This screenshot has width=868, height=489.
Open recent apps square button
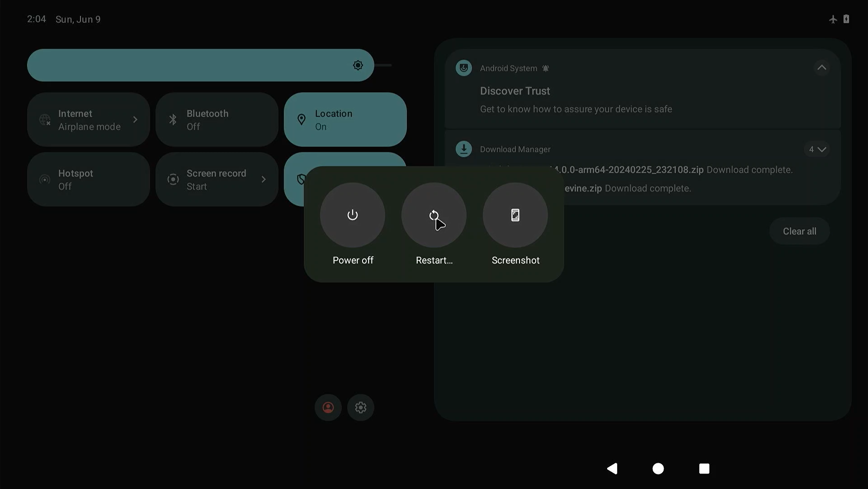coord(704,469)
